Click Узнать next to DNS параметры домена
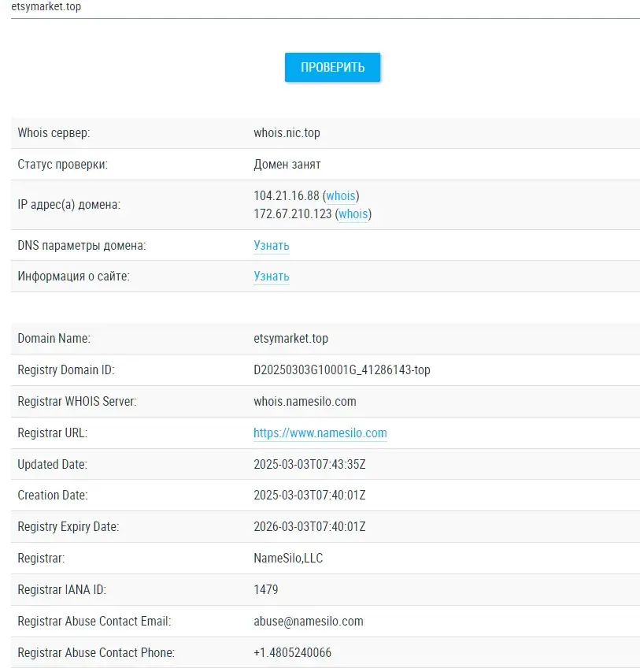Viewport: 640px width, 672px height. [271, 246]
